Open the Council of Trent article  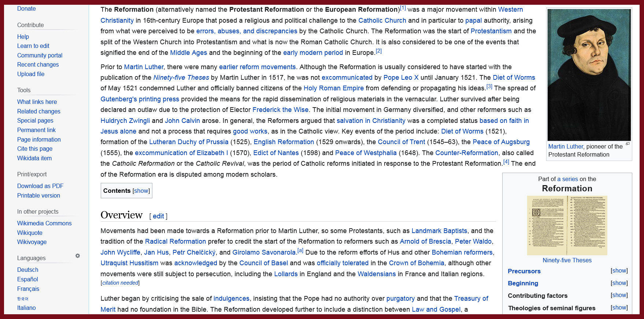[401, 142]
